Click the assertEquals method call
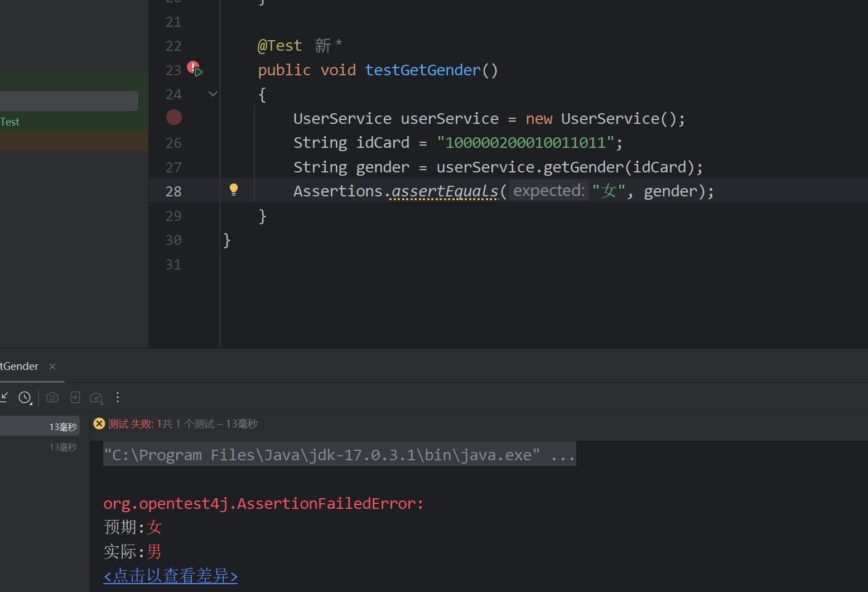The height and width of the screenshot is (592, 868). click(x=445, y=191)
